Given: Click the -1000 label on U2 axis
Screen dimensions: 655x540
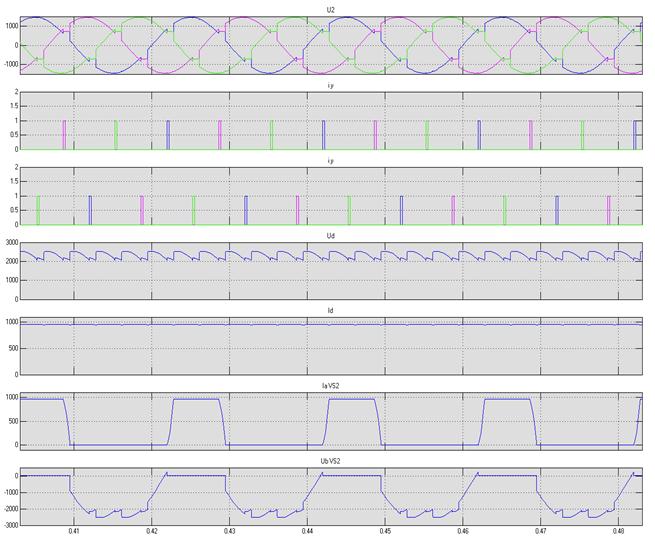Looking at the screenshot, I should click(x=11, y=64).
